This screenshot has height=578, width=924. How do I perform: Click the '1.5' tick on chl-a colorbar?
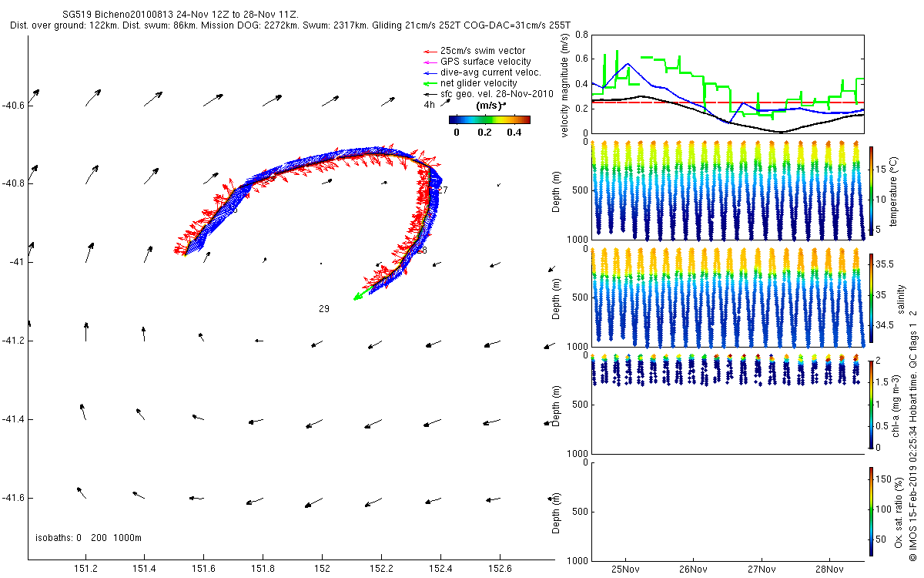882,382
